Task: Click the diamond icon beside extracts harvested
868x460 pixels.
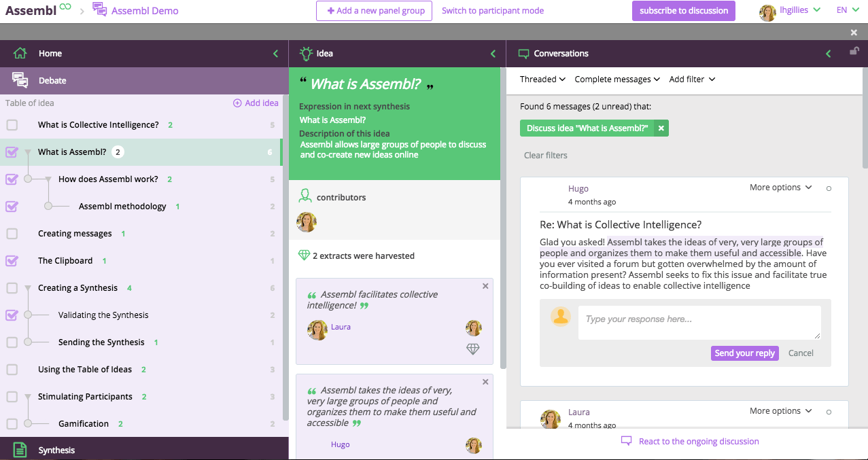Action: 304,255
